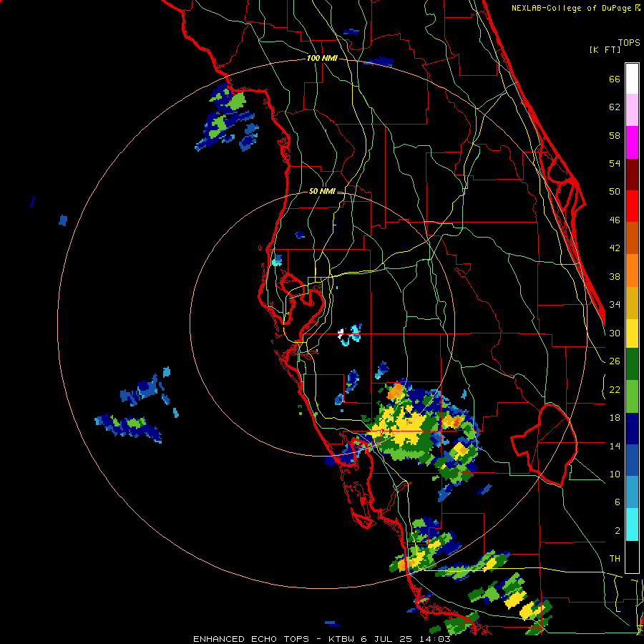The image size is (644, 644).
Task: Click the 50 legend value
Action: click(x=615, y=192)
